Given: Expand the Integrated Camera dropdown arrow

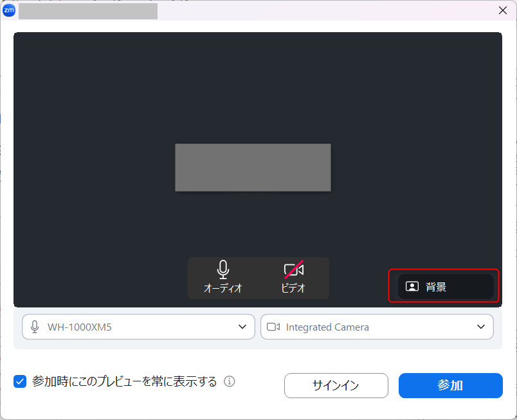Looking at the screenshot, I should 481,327.
